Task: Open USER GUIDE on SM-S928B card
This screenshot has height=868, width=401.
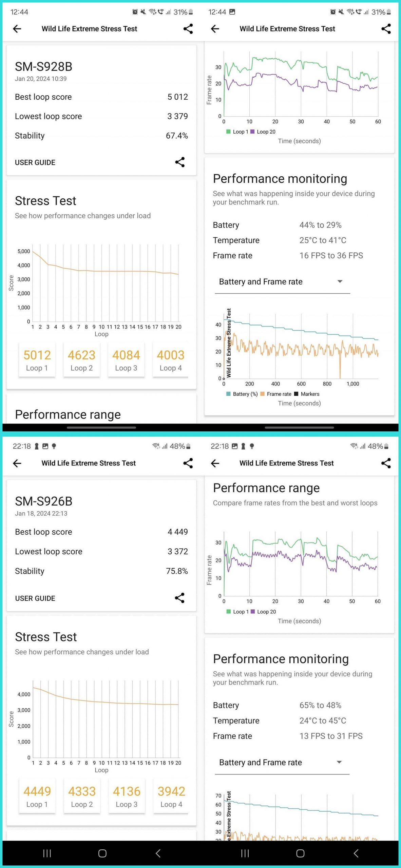Action: [x=35, y=162]
